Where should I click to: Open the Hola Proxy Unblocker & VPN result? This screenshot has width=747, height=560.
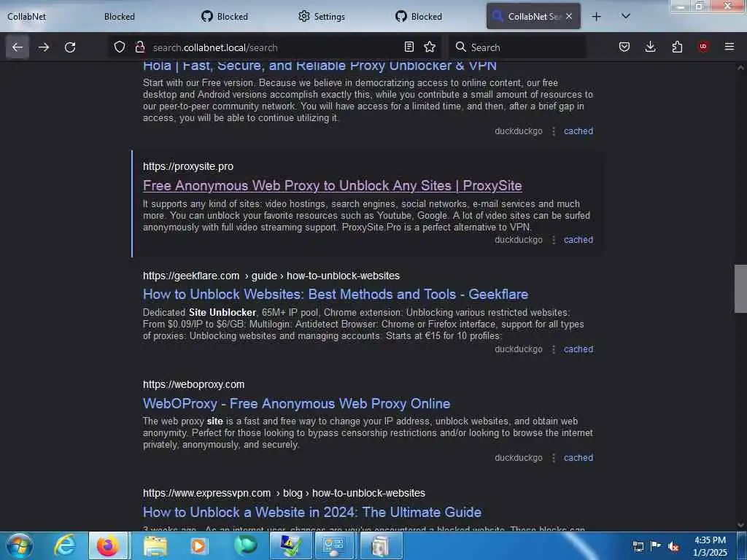(320, 65)
